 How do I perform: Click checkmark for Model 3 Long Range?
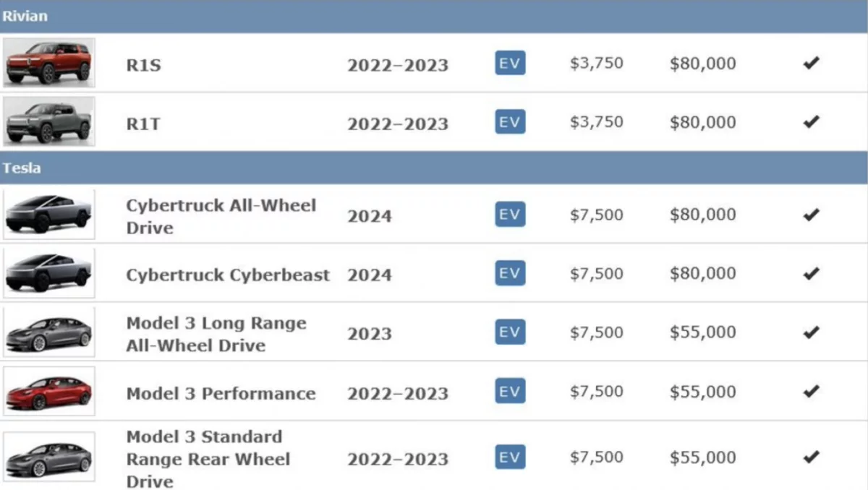[x=811, y=332]
